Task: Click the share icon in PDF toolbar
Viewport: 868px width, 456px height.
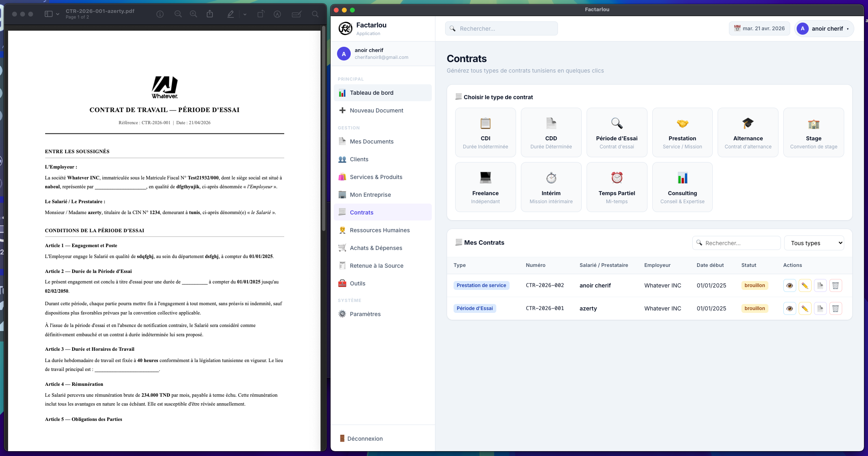Action: [210, 14]
